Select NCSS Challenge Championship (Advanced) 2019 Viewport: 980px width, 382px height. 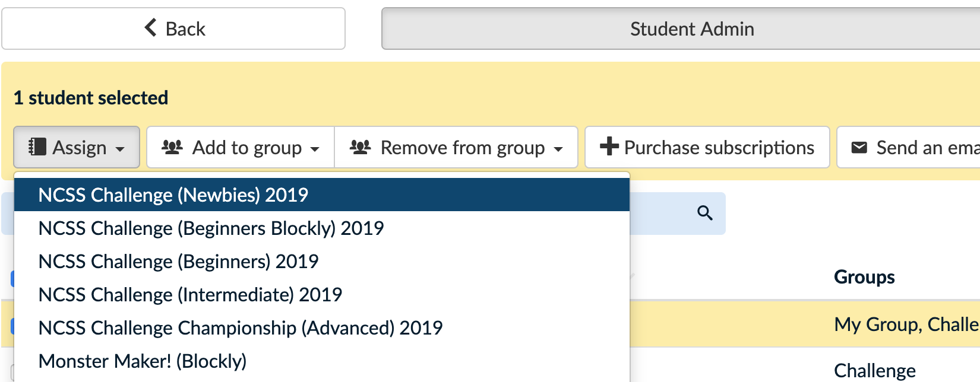(240, 328)
